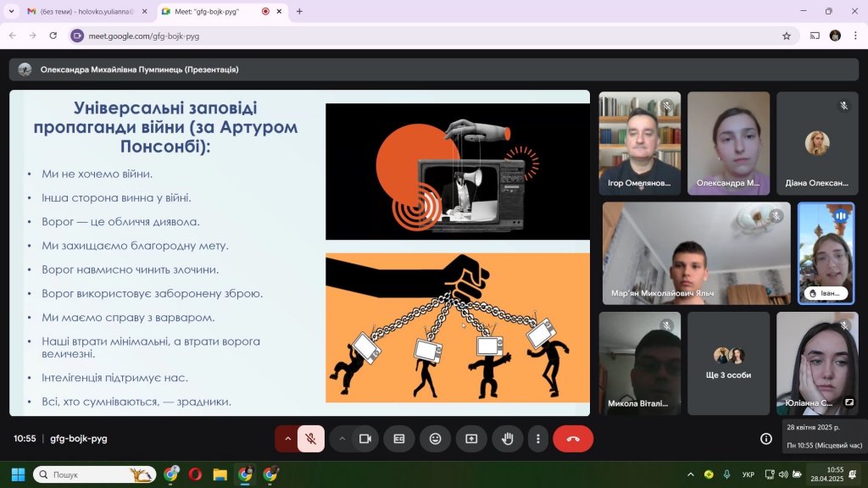Open the three-dot more options menu

(x=538, y=439)
